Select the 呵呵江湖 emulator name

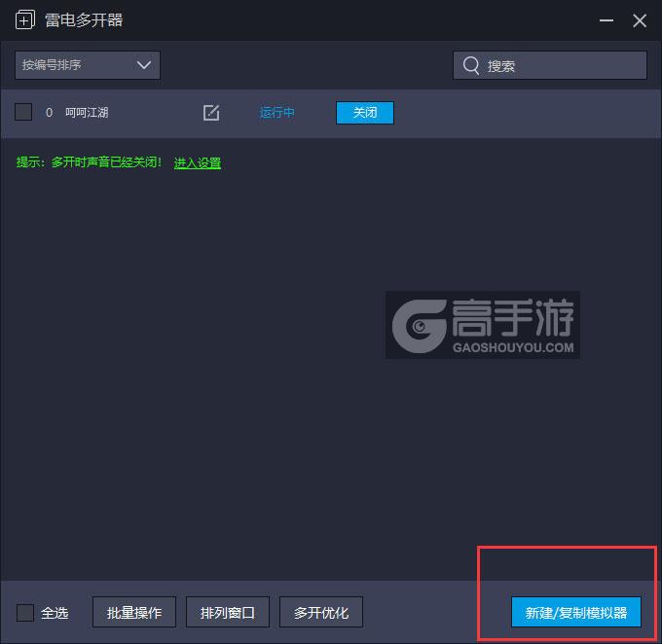tap(87, 113)
